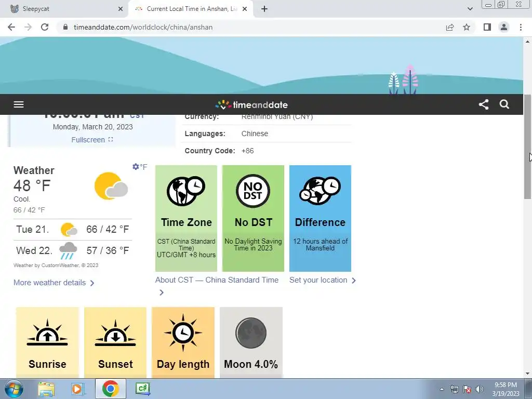Image resolution: width=532 pixels, height=399 pixels.
Task: Click the 'Chinese' language value
Action: [255, 134]
